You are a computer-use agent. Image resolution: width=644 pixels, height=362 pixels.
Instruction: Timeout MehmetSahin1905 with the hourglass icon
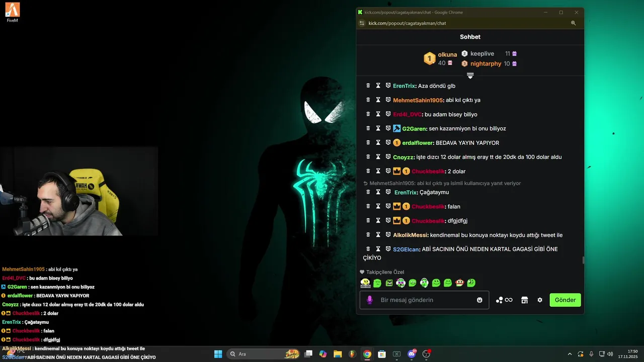(378, 100)
